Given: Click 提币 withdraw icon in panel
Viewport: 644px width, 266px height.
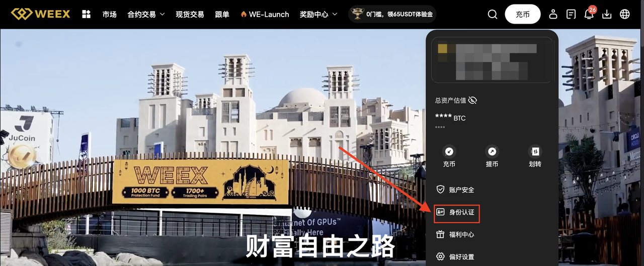Looking at the screenshot, I should [492, 151].
